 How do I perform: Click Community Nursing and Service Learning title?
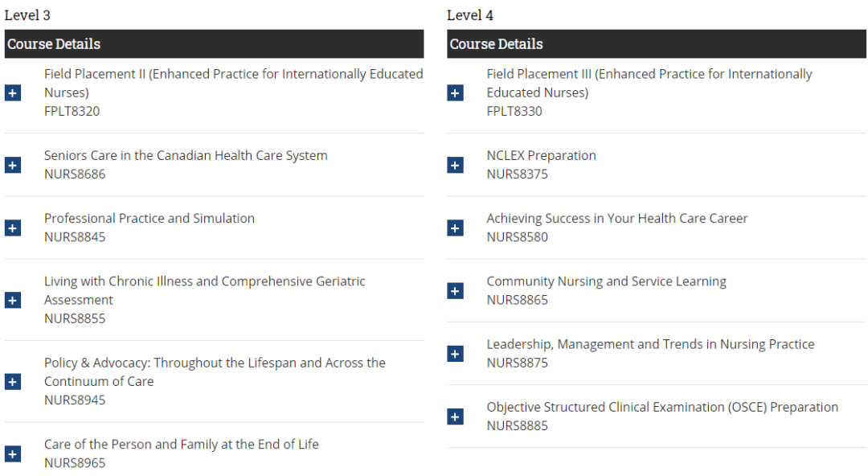[x=606, y=281]
